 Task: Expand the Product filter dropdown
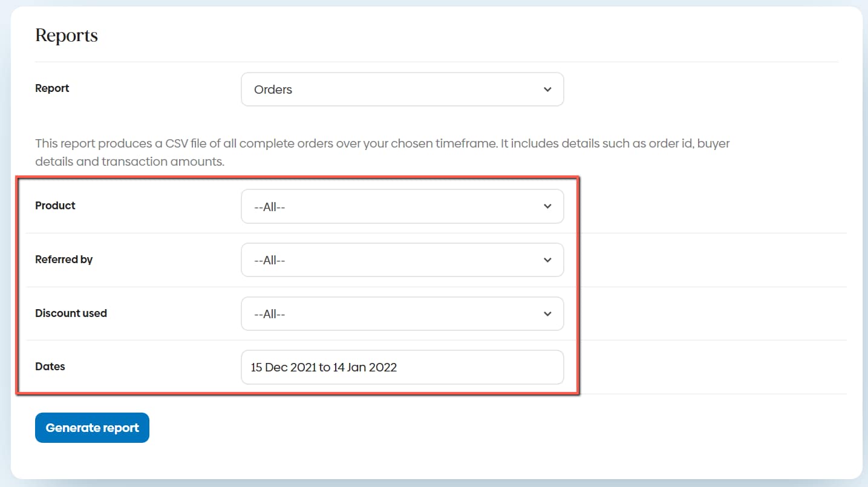click(x=402, y=206)
